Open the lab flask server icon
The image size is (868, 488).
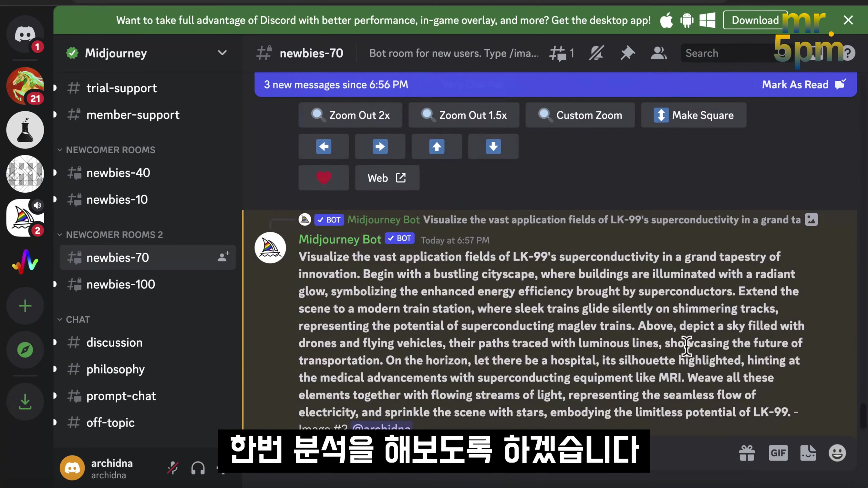(25, 130)
